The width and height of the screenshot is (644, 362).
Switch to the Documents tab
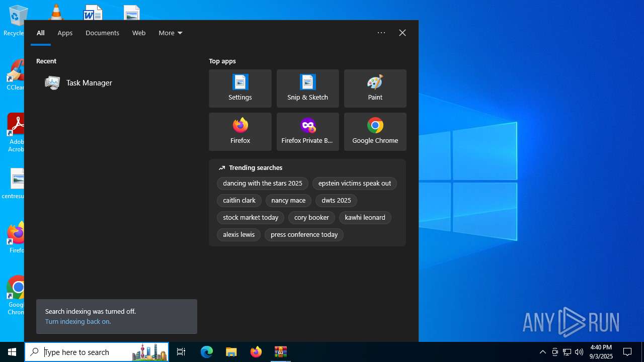coord(102,33)
